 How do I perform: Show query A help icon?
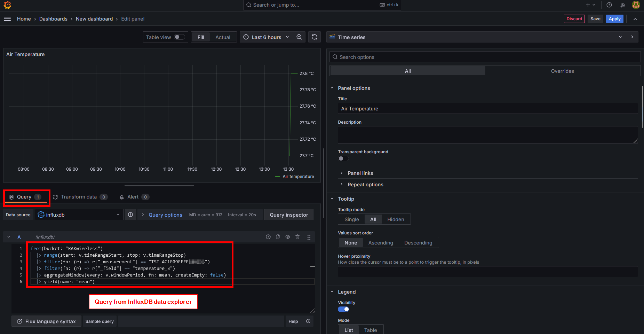(268, 237)
